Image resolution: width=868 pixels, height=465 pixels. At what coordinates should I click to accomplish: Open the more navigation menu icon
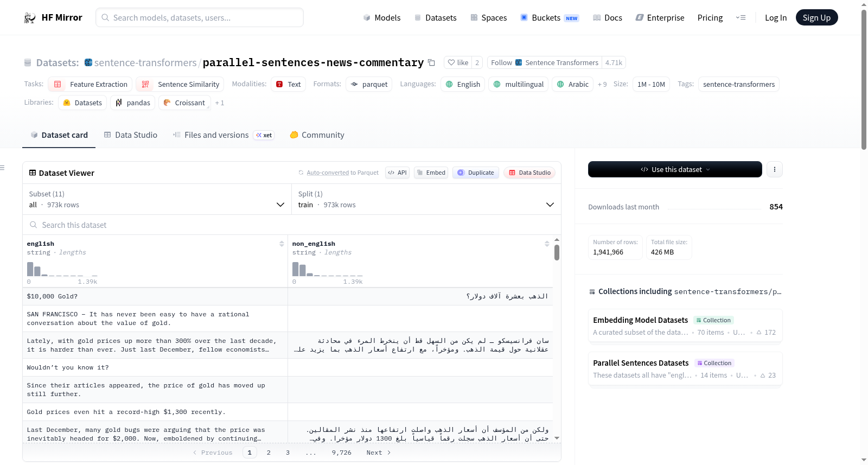click(741, 17)
